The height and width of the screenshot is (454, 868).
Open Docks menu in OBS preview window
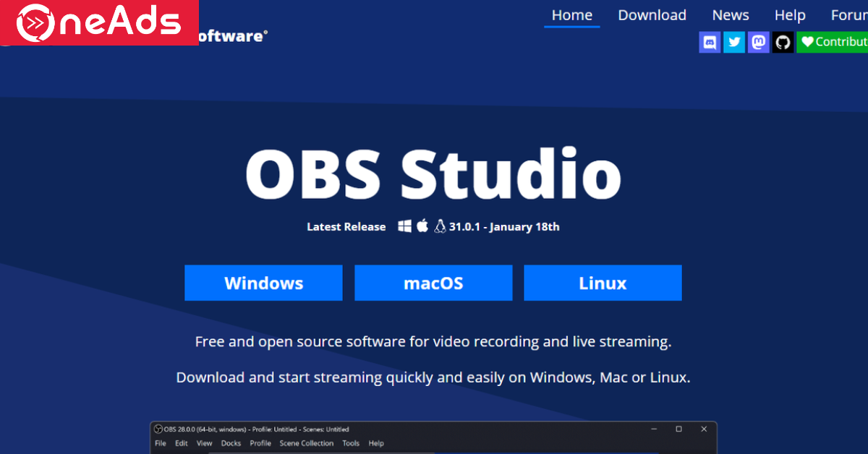[231, 443]
